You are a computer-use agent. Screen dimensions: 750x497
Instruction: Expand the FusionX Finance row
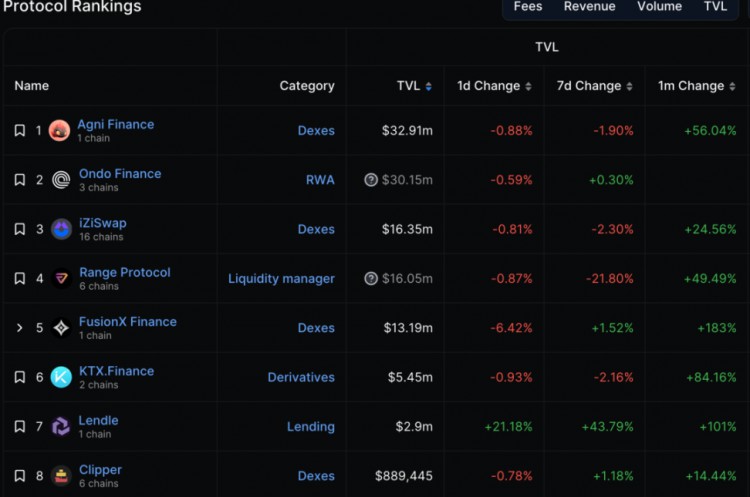pyautogui.click(x=19, y=328)
